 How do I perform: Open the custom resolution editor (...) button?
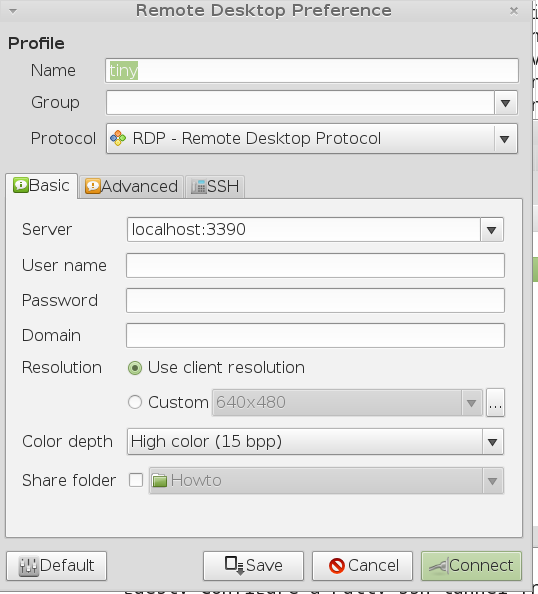(495, 402)
